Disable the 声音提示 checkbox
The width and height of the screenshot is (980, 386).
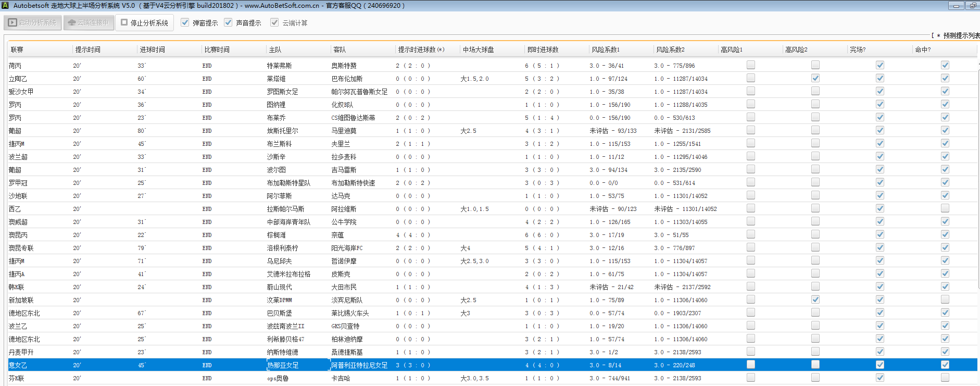click(228, 22)
